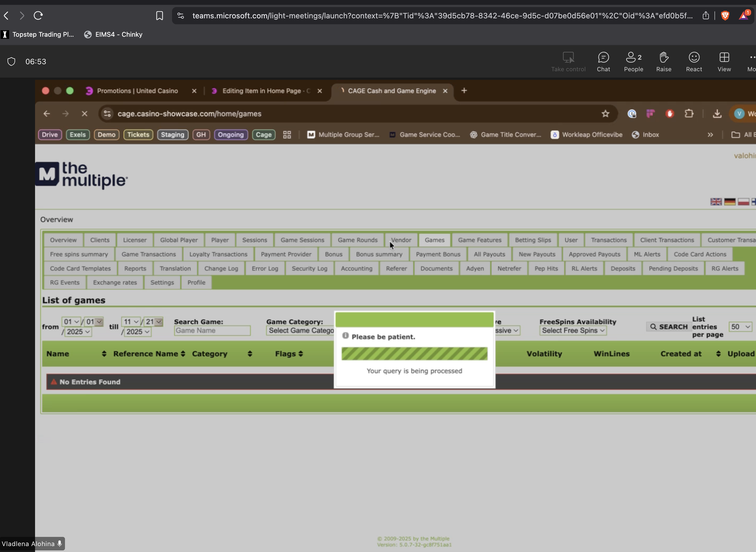Raise your hand in the meeting

point(664,62)
